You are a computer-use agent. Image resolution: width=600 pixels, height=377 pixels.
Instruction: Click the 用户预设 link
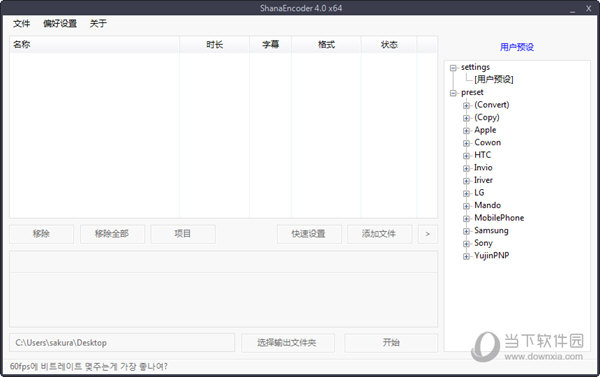[x=517, y=47]
